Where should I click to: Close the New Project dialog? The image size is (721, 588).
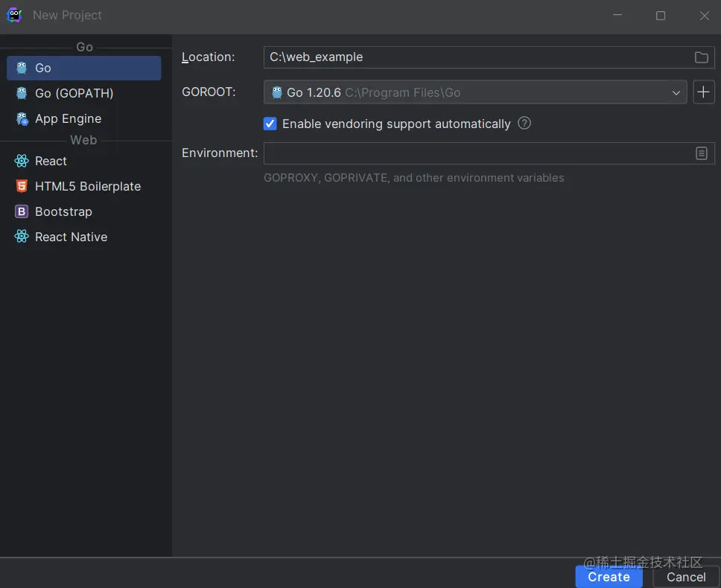point(705,16)
